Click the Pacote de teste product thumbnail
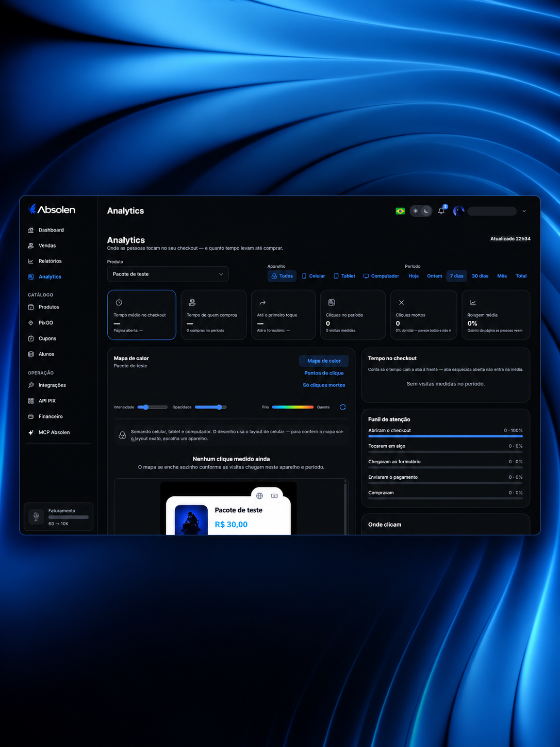The height and width of the screenshot is (747, 560). (x=191, y=519)
